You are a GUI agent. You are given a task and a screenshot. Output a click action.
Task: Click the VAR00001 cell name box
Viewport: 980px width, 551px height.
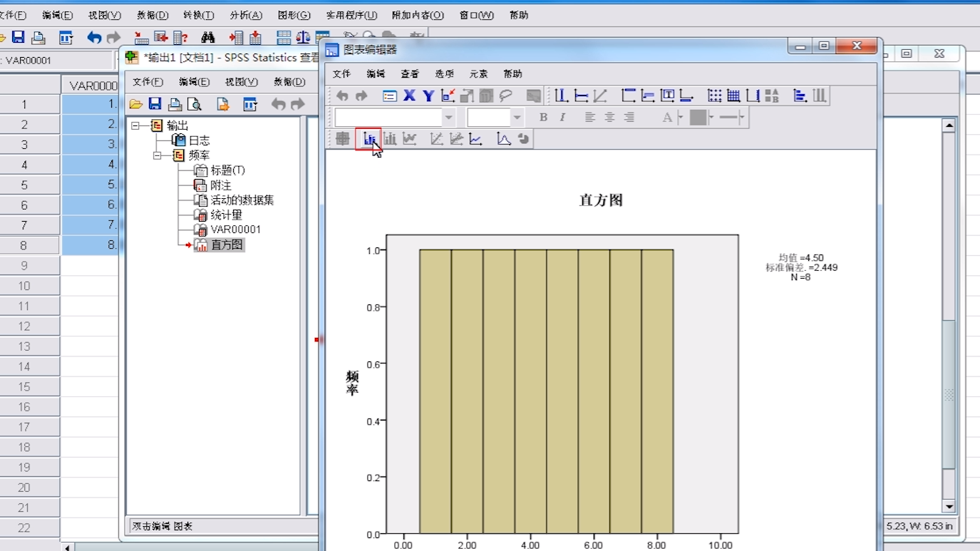pyautogui.click(x=57, y=61)
